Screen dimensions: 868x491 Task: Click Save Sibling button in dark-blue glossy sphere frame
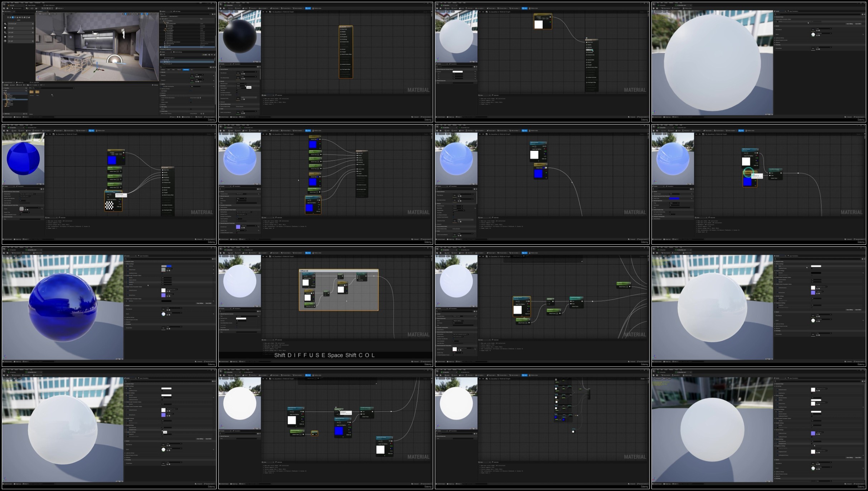200,303
